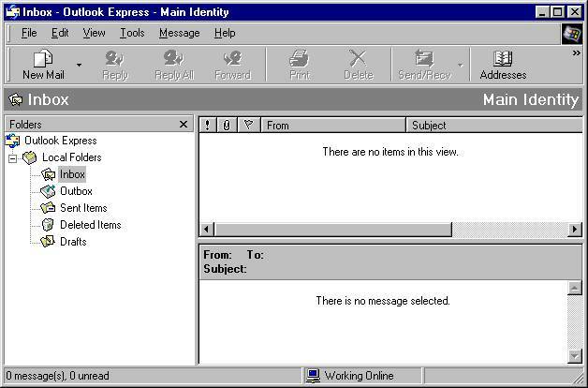Open the Addresses book
Viewport: 588px width, 388px height.
(x=503, y=65)
